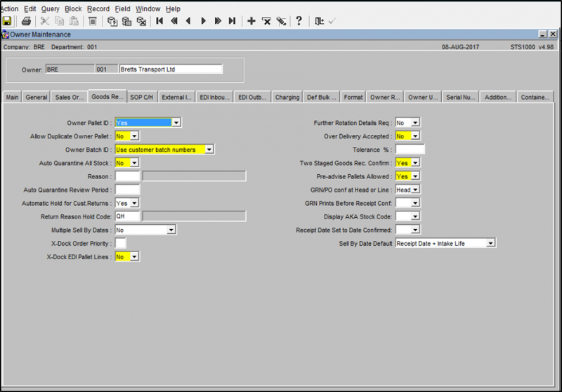Go to previous record single-left arrow
The width and height of the screenshot is (562, 392).
coord(188,21)
